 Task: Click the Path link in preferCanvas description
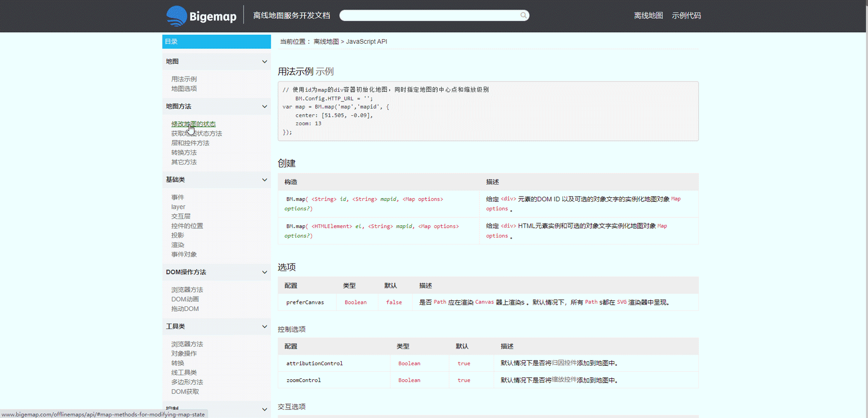(x=440, y=302)
